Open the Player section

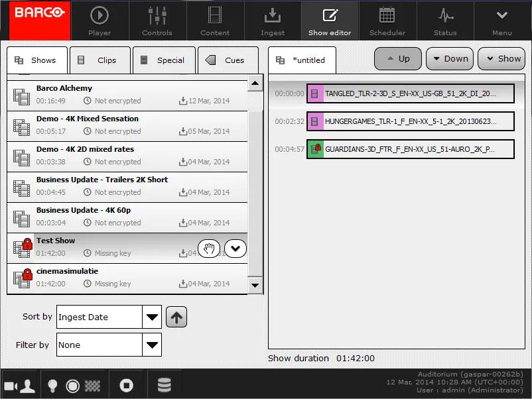click(x=100, y=21)
